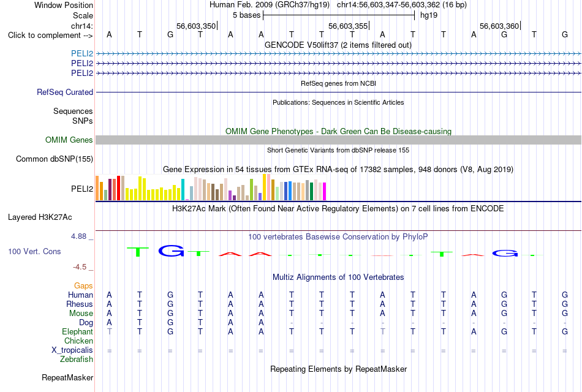The width and height of the screenshot is (582, 392).
Task: Click the magenta bar in the GTEx chart
Action: [325, 192]
